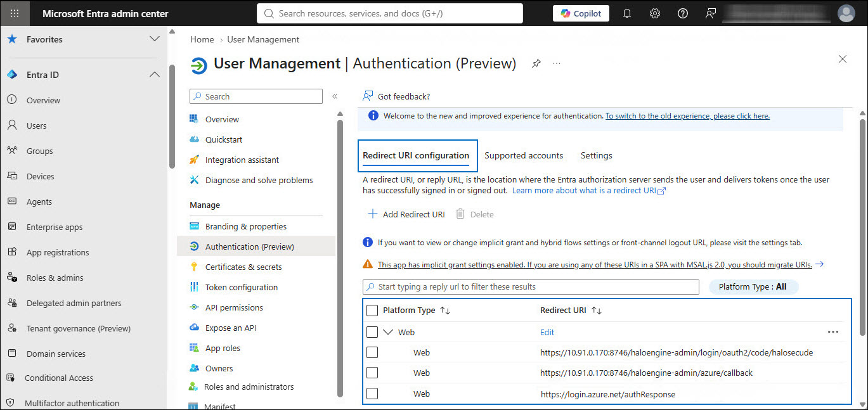Screen dimensions: 868x410
Task: Open the portal waffle menu icon
Action: tap(15, 13)
